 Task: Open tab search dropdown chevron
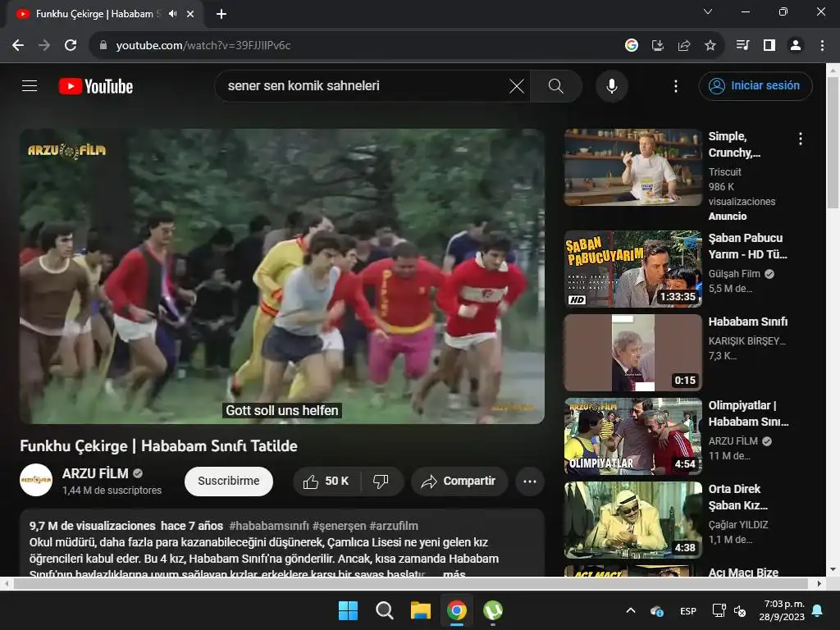tap(708, 11)
